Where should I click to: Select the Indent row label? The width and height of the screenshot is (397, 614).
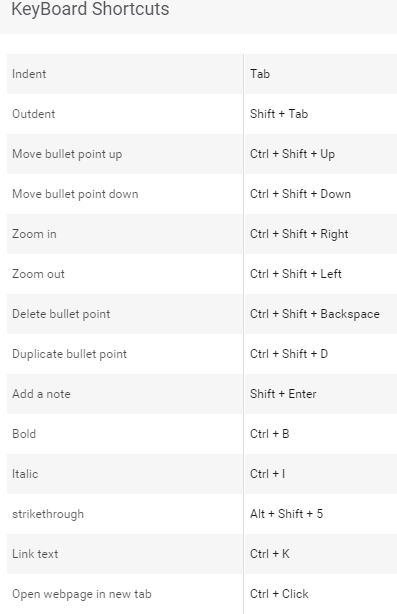29,74
